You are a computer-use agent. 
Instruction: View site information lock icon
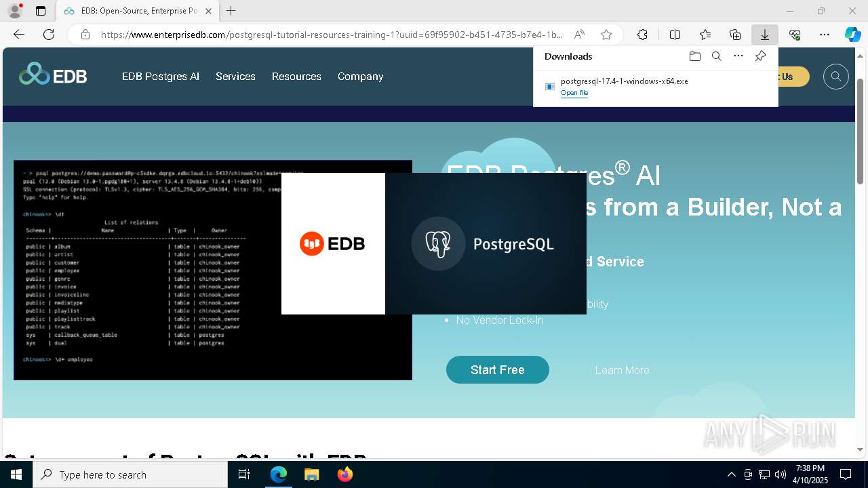[x=85, y=35]
